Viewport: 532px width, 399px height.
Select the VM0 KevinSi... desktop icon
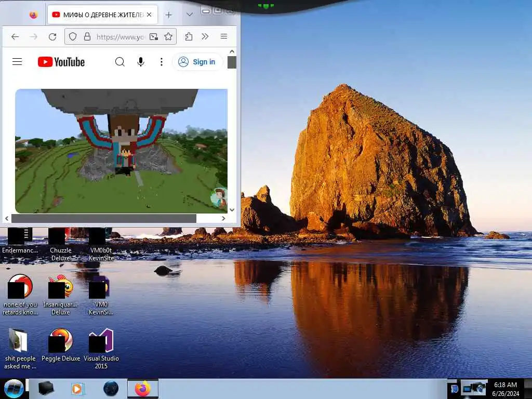101,295
